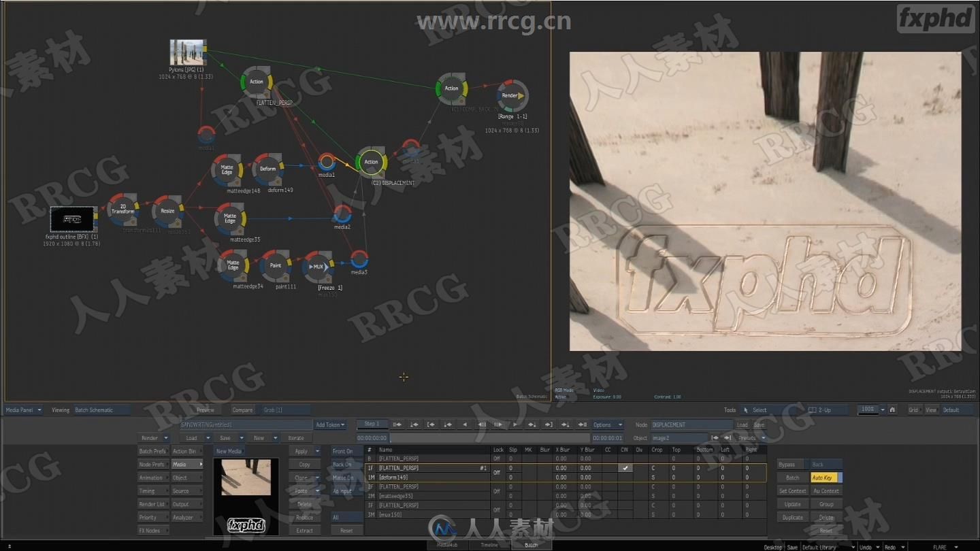The height and width of the screenshot is (551, 980).
Task: Toggle Lock Off for 3F row
Action: pyautogui.click(x=497, y=510)
